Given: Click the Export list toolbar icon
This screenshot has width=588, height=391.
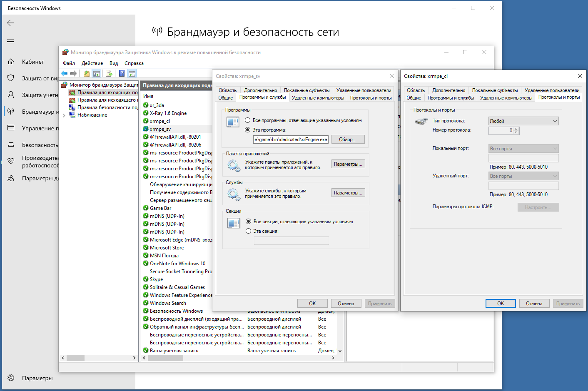Looking at the screenshot, I should coord(109,74).
